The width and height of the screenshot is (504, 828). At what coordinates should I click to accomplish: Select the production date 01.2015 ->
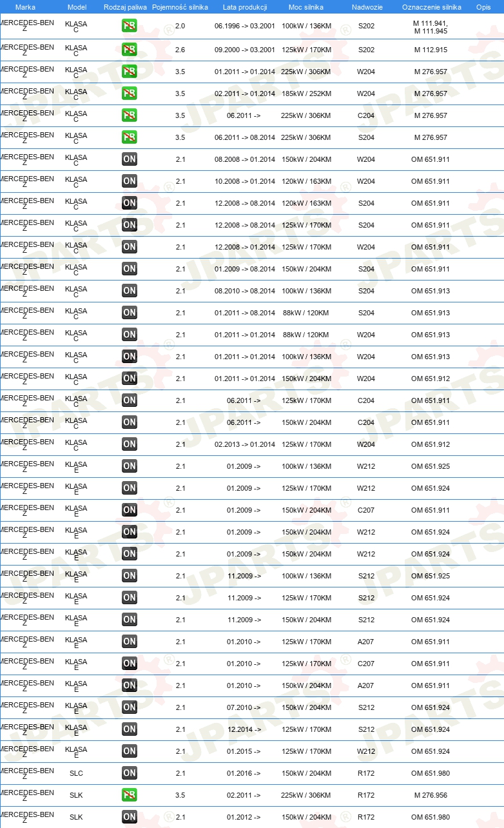(x=244, y=751)
